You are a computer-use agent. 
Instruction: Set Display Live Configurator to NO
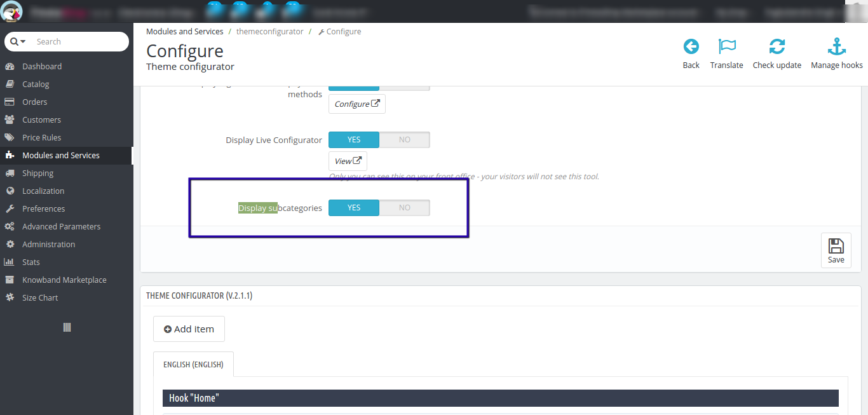coord(405,140)
